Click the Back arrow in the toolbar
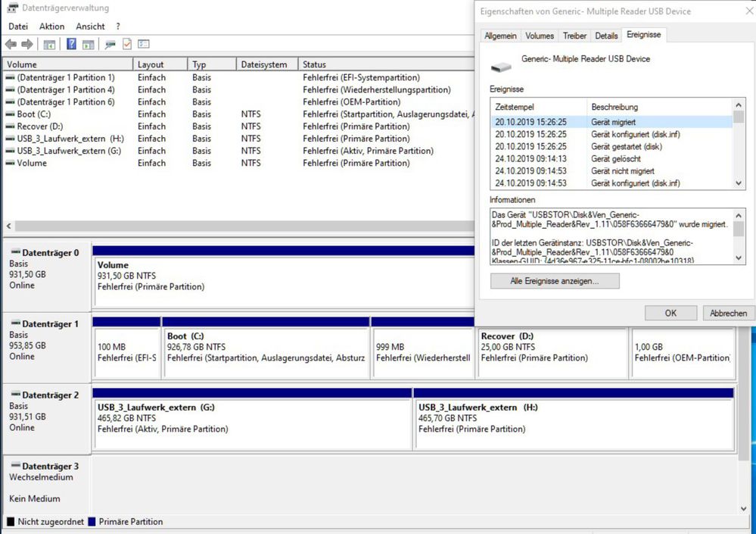 11,45
